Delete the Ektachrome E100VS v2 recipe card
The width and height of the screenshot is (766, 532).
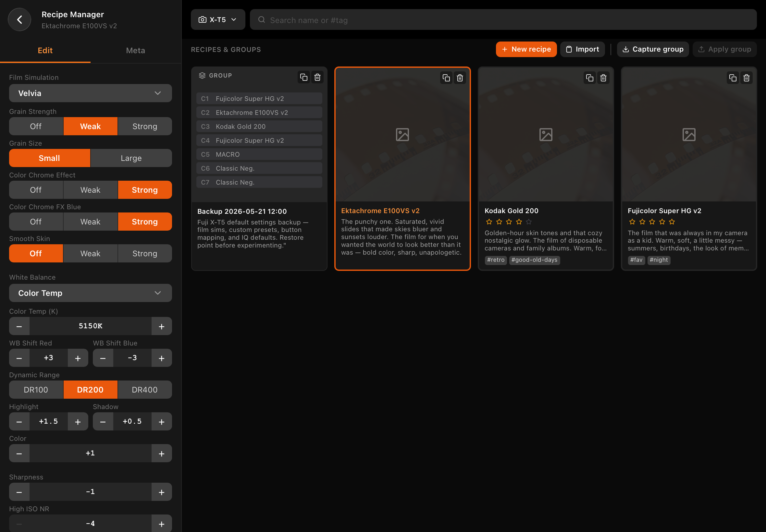tap(460, 78)
